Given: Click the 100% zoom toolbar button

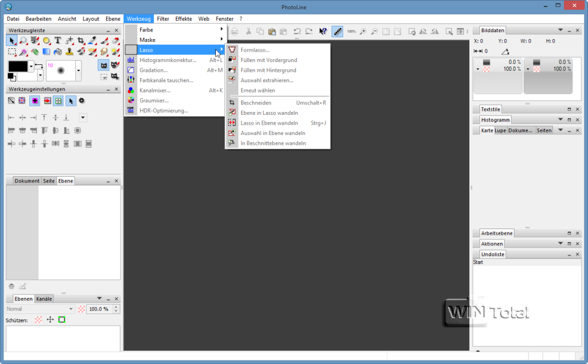Looking at the screenshot, I should tap(351, 32).
